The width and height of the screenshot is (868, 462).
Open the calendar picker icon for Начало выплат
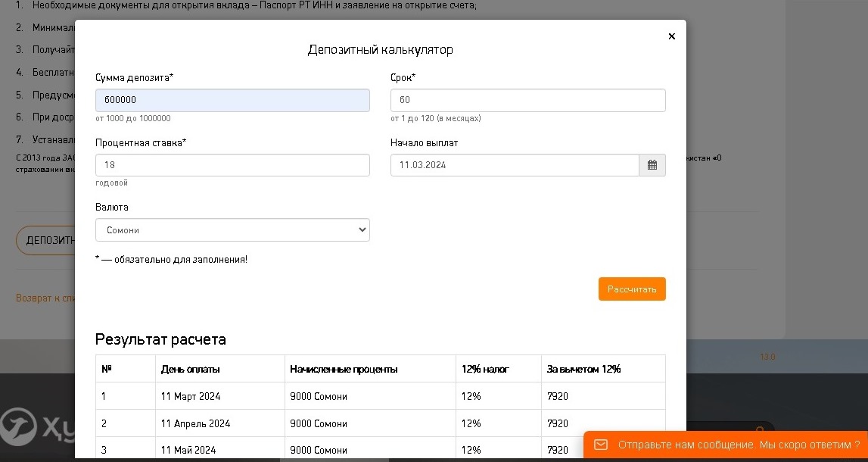[x=652, y=165]
